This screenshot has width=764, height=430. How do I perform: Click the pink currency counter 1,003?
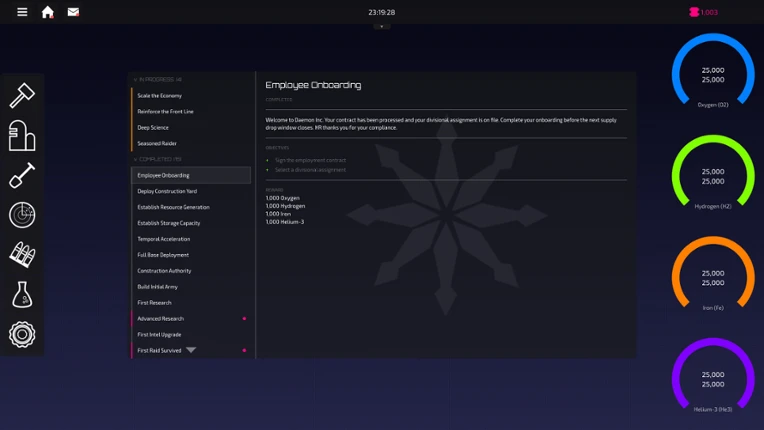tap(704, 12)
